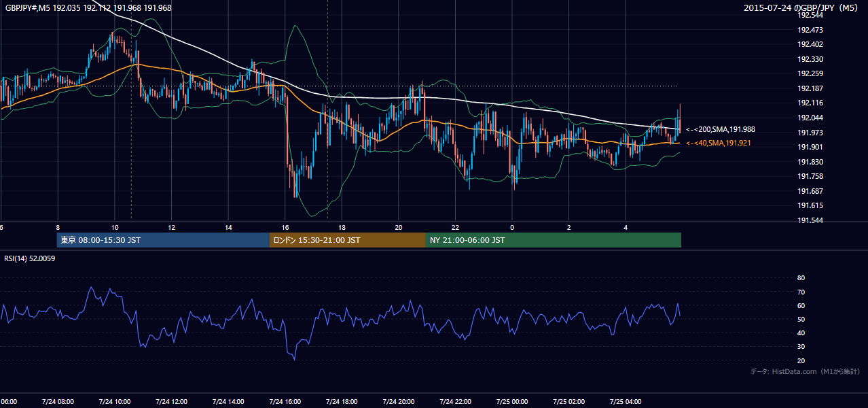This screenshot has height=408, width=868.
Task: Click the RSI(14) 52.0059 indicator label
Action: pyautogui.click(x=30, y=258)
